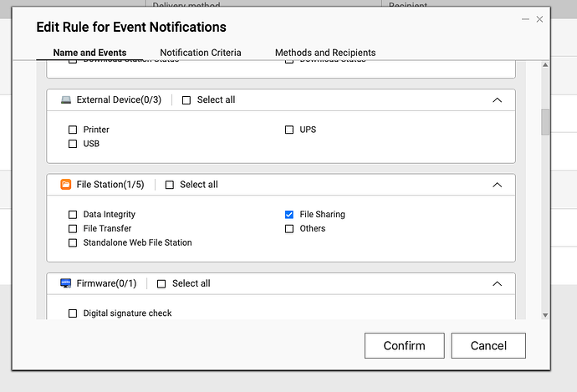Click the dialog minimize dash icon

click(524, 18)
